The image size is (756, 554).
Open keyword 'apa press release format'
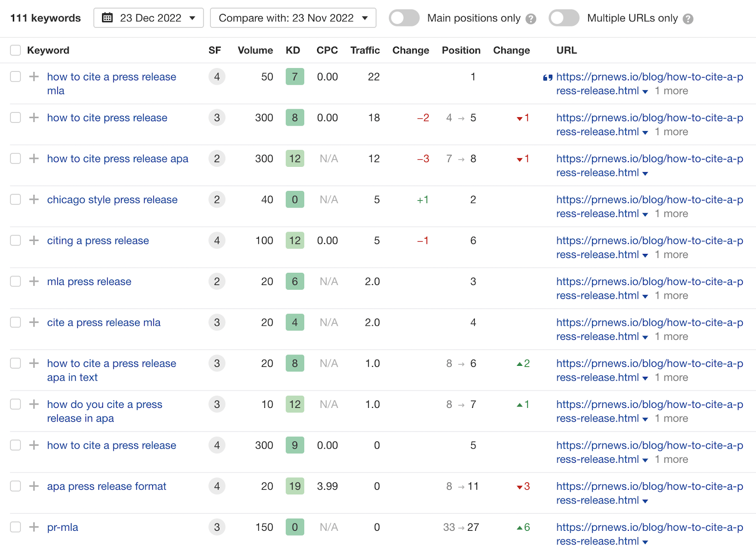[x=107, y=486]
